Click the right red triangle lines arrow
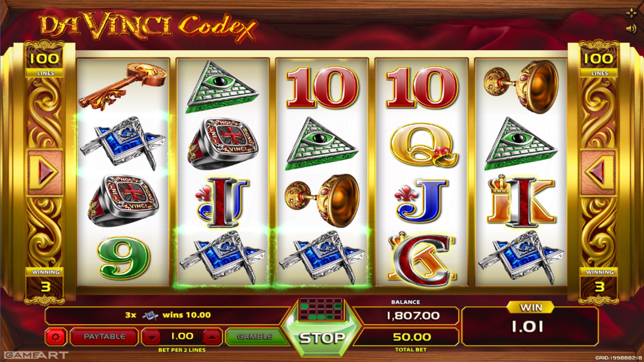This screenshot has height=362, width=644. pyautogui.click(x=598, y=172)
